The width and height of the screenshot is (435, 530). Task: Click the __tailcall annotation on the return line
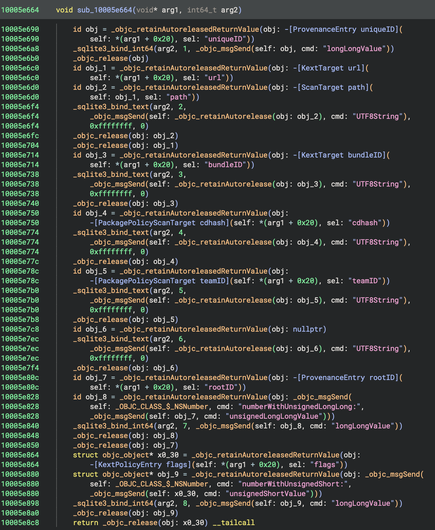(x=234, y=523)
